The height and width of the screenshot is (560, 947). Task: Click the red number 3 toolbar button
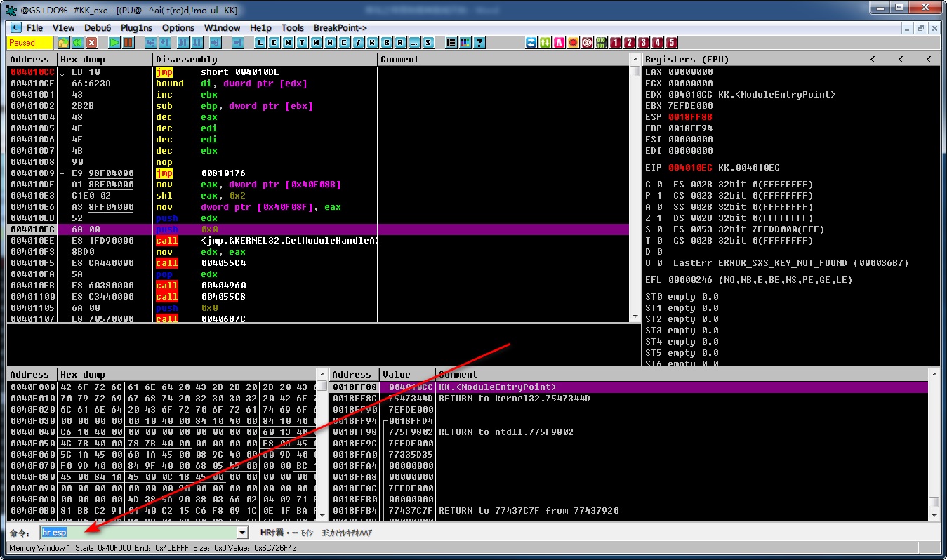pos(644,43)
